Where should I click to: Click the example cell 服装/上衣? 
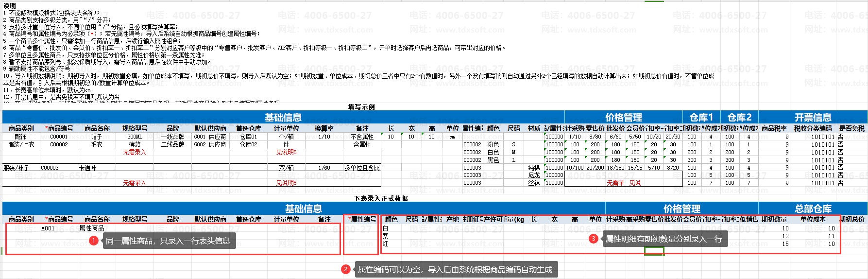21,144
